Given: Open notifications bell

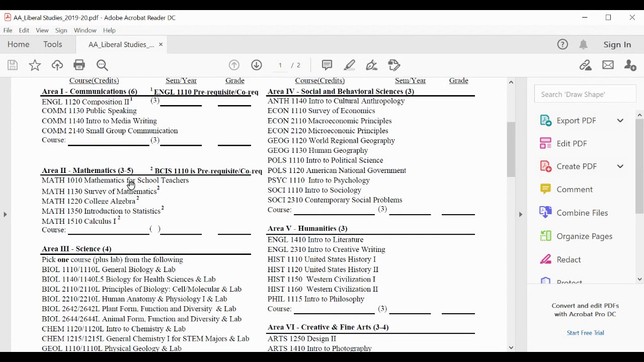Looking at the screenshot, I should pos(583,45).
